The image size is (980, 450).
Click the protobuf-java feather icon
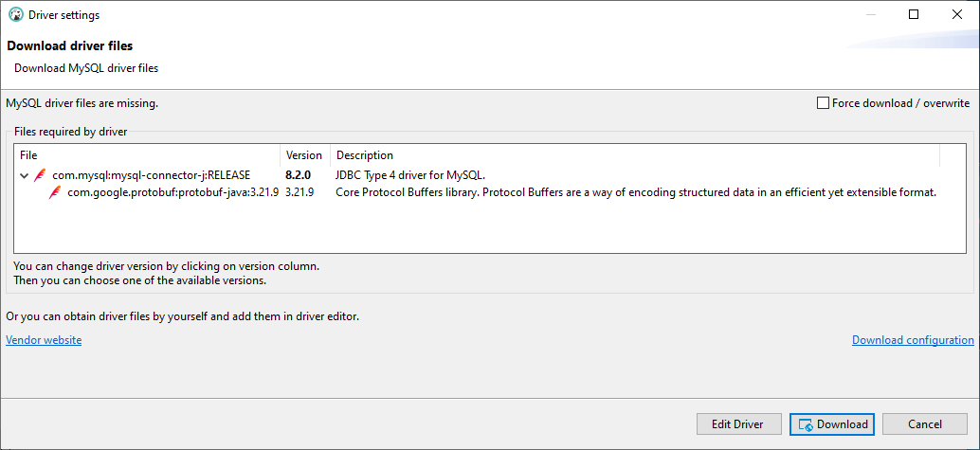click(x=56, y=192)
